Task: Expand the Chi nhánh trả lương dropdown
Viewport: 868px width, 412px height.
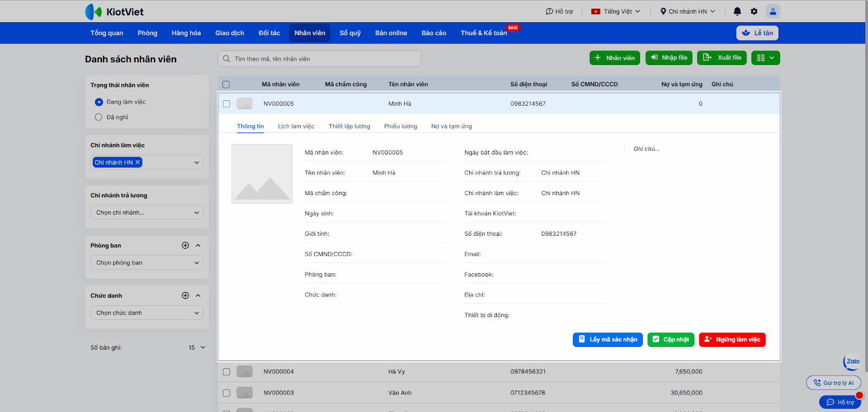Action: 146,213
